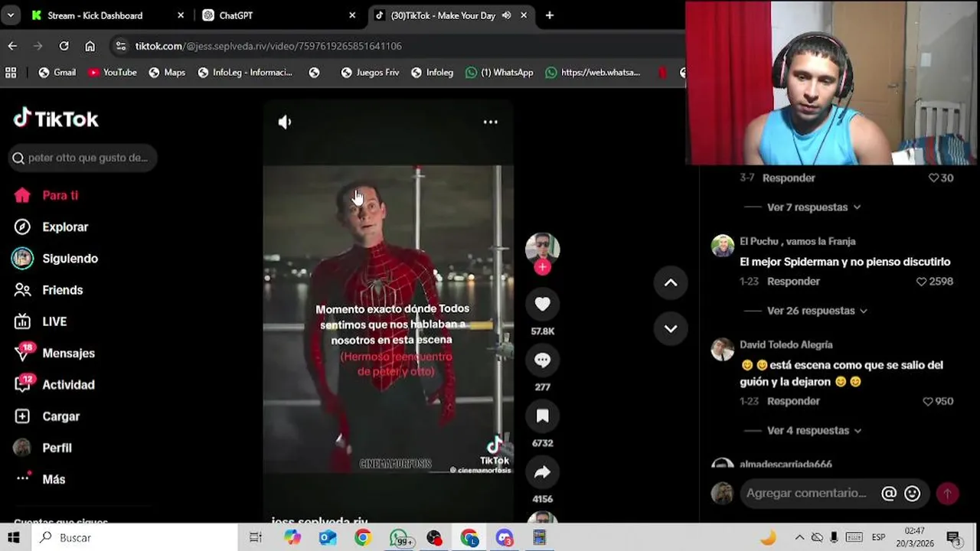Open comments via speech bubble icon
The height and width of the screenshot is (551, 980).
coord(542,360)
